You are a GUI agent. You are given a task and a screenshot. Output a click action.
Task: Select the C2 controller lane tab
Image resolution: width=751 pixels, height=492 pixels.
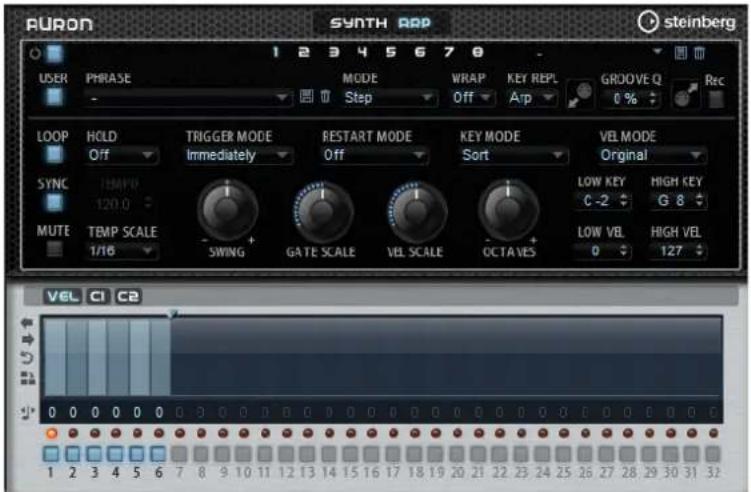pyautogui.click(x=127, y=296)
